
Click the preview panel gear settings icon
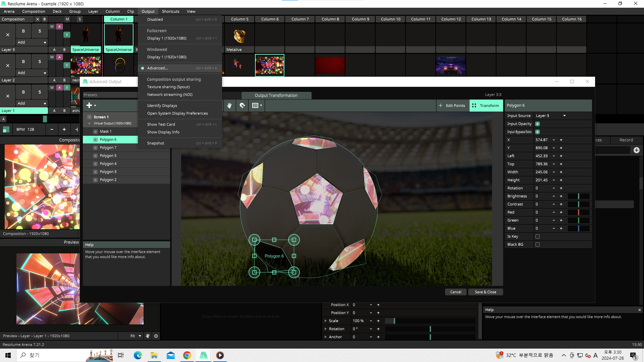pos(156,336)
